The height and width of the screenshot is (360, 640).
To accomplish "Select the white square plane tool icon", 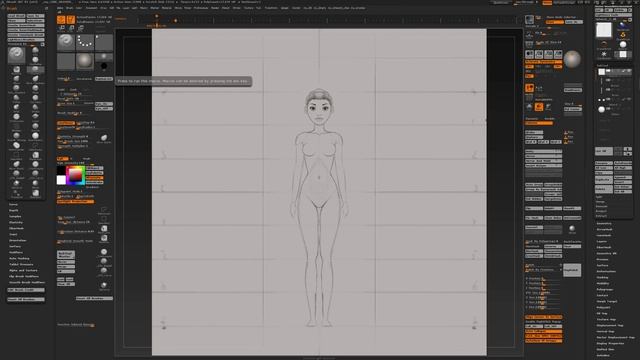I will pyautogui.click(x=623, y=54).
